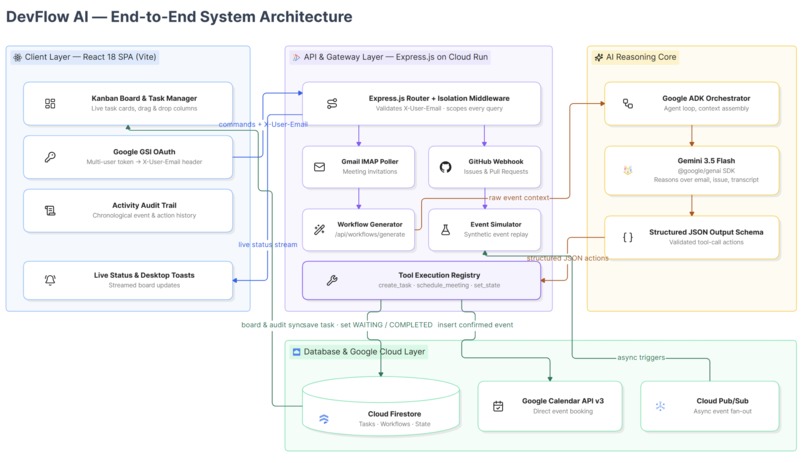Click the GitHub Webhook octocat icon
The height and width of the screenshot is (463, 806).
445,167
